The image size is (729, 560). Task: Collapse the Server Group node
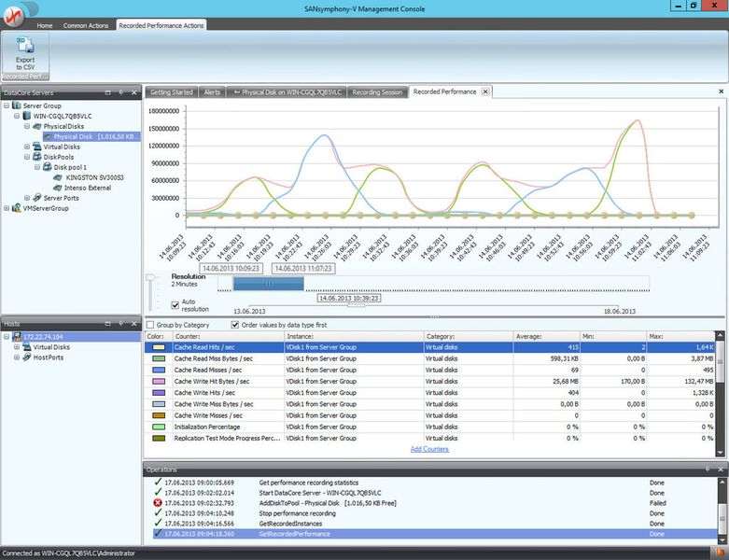pos(7,105)
